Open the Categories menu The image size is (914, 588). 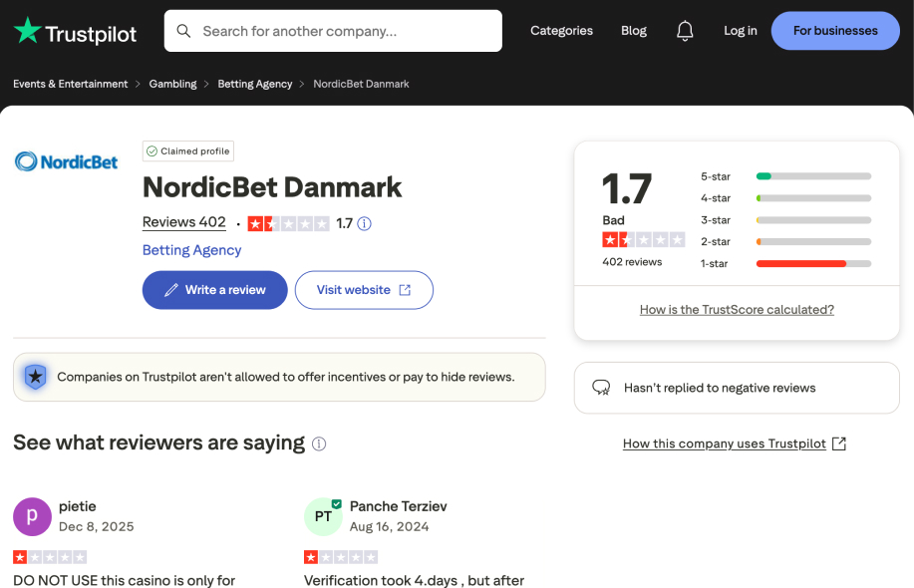pyautogui.click(x=561, y=31)
